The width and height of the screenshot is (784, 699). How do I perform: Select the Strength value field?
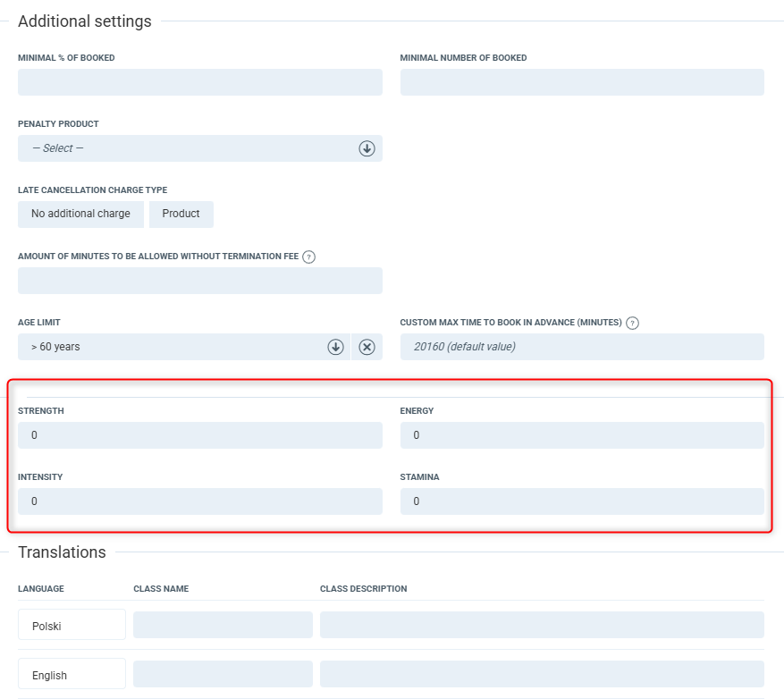click(199, 435)
